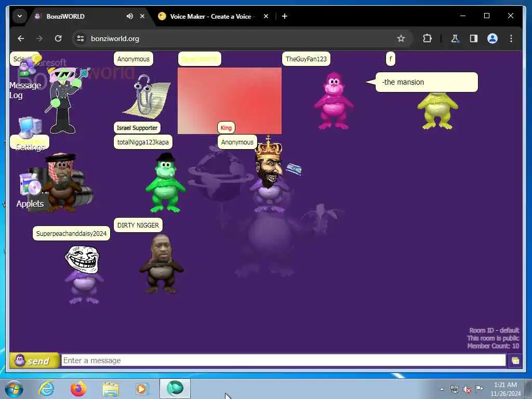The height and width of the screenshot is (399, 532).
Task: Click the green Bonzi wearing a black hat
Action: (165, 182)
